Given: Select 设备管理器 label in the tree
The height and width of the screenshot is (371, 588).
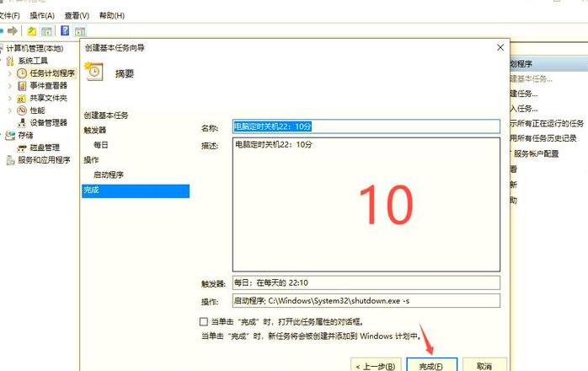Looking at the screenshot, I should (x=48, y=123).
